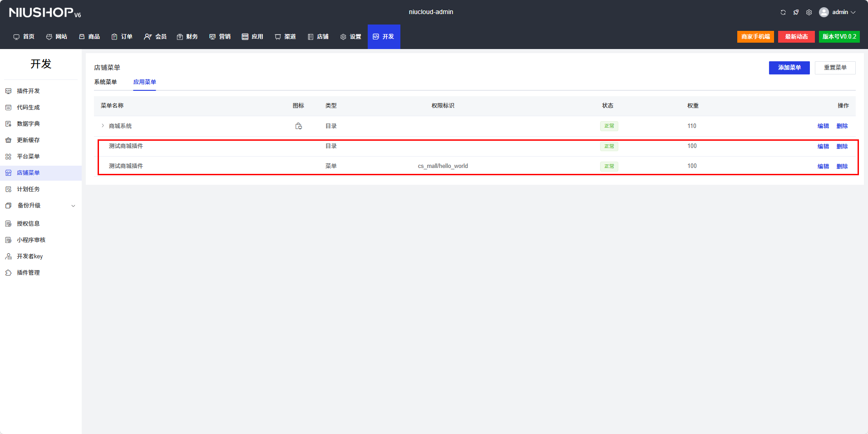This screenshot has width=868, height=434.
Task: Open 插件开发 in the sidebar
Action: tap(28, 91)
